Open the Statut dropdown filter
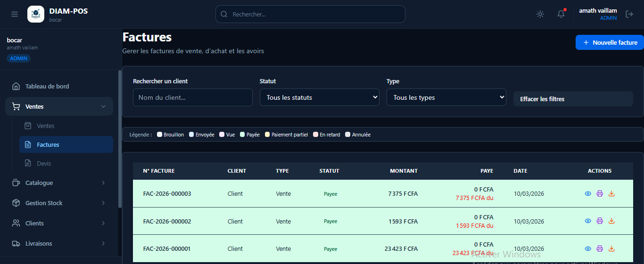The height and width of the screenshot is (264, 644). [x=319, y=97]
